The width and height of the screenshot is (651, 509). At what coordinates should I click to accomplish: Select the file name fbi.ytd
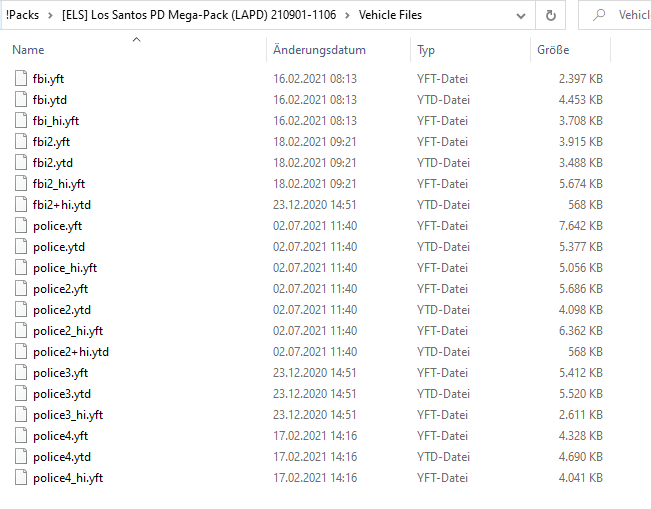point(49,100)
